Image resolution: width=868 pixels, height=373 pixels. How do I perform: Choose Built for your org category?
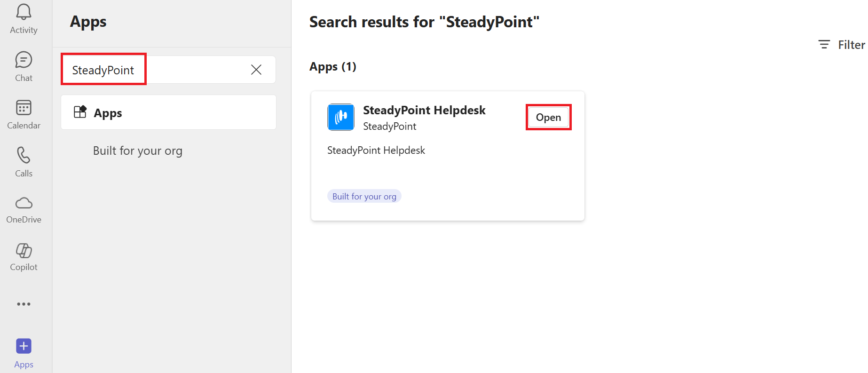coord(138,151)
